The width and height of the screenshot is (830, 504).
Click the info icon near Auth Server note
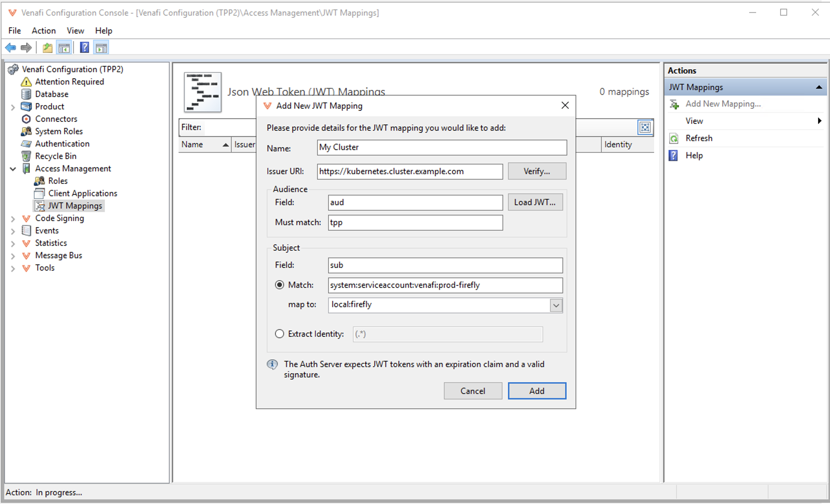[272, 364]
